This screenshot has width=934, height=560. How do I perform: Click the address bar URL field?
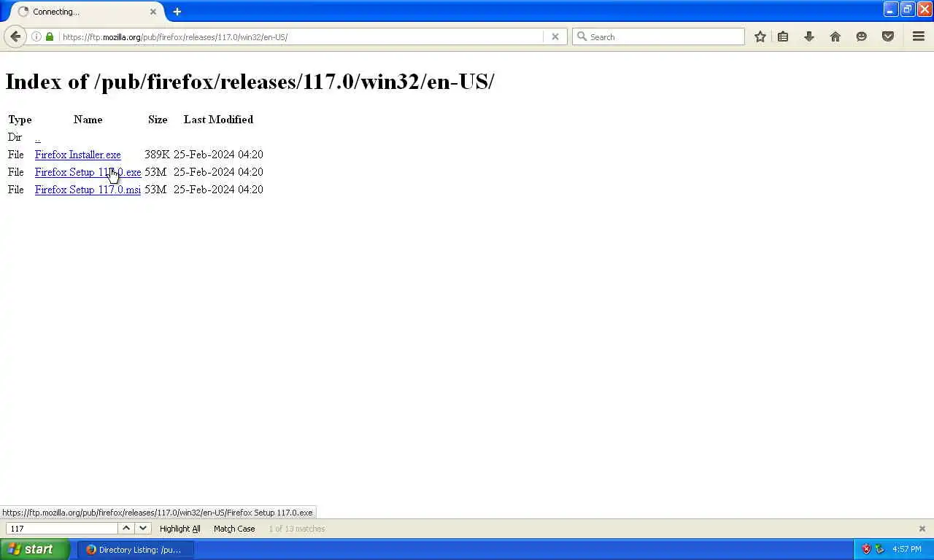pos(301,36)
